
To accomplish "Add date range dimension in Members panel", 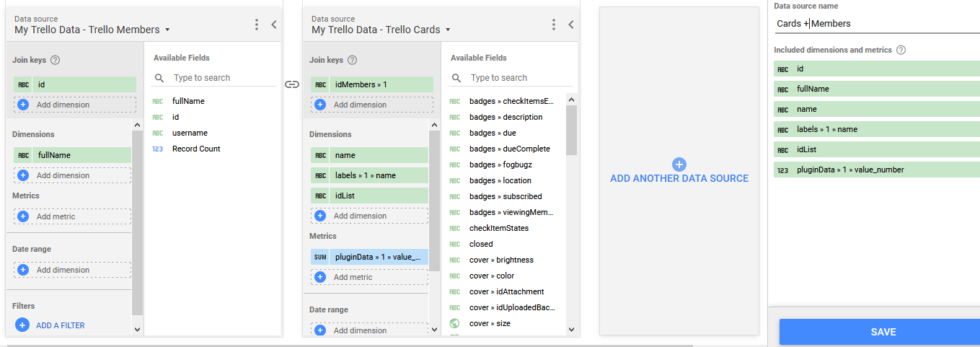I will click(x=72, y=270).
